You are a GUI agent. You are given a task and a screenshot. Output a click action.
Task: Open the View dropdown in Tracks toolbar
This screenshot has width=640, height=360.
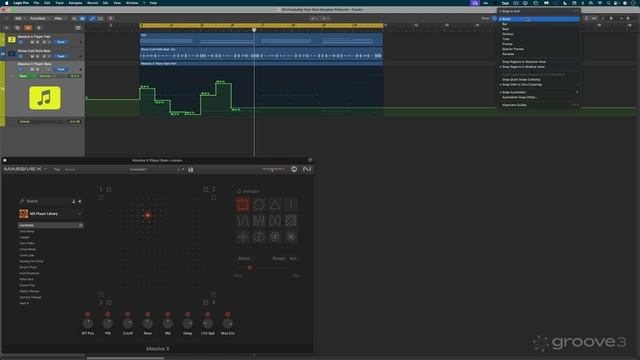coord(59,18)
